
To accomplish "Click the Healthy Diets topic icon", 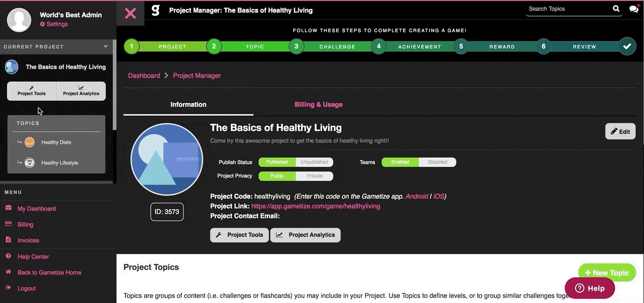I will (29, 142).
